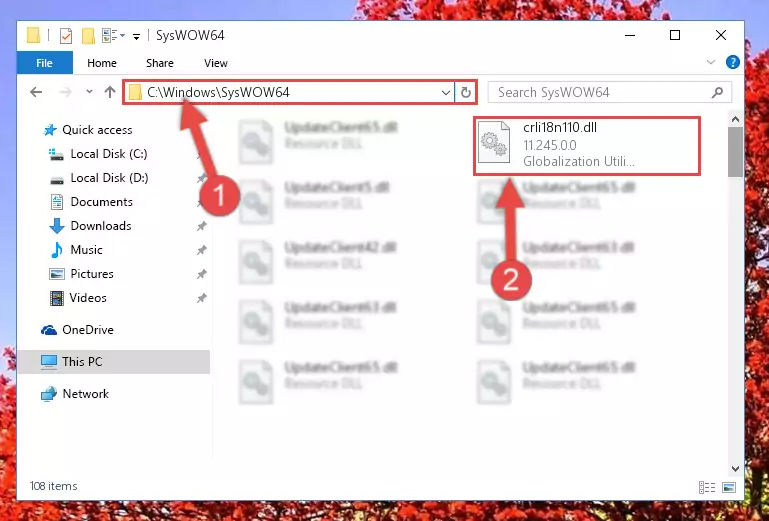Image resolution: width=769 pixels, height=521 pixels.
Task: Select OneDrive in navigation pane
Action: coord(88,330)
